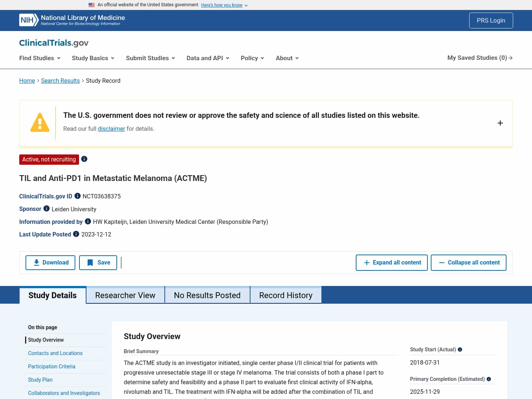Screen dimensions: 532x399
Task: Download the study record
Action: [x=51, y=263]
